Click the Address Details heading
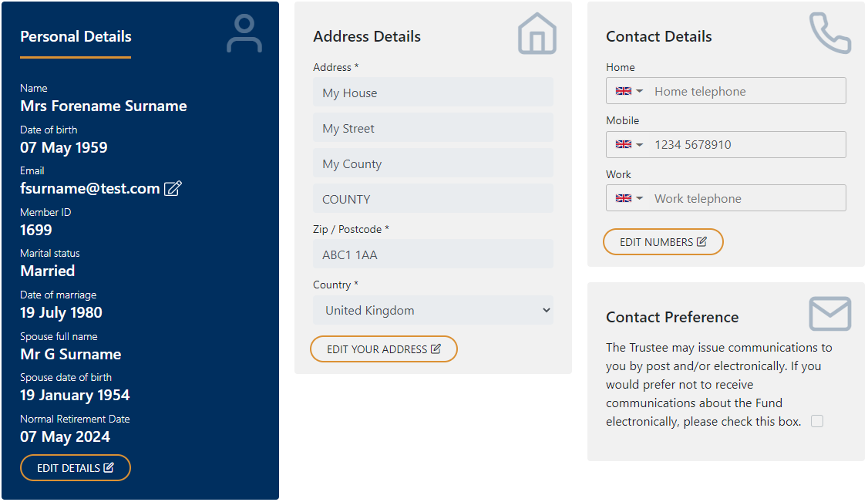This screenshot has height=502, width=868. (367, 36)
